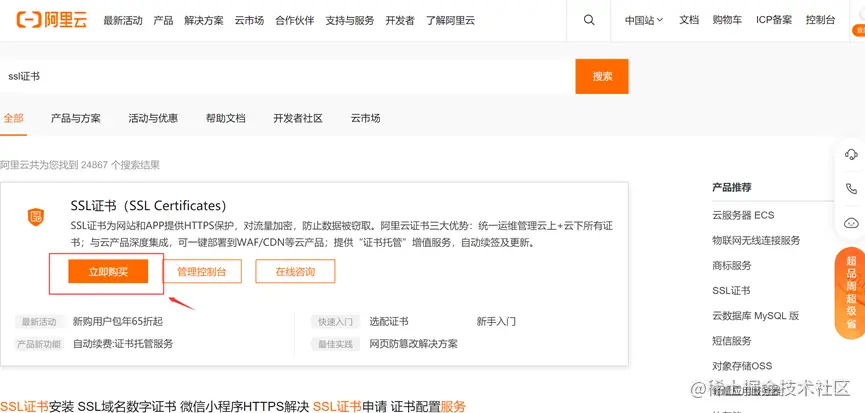
Task: Click the 产品推荐 sidebar heading
Action: pyautogui.click(x=731, y=187)
